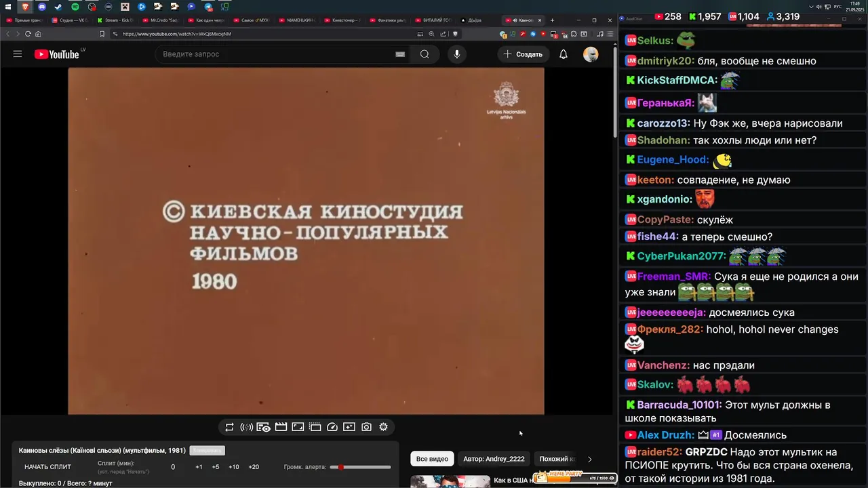This screenshot has width=868, height=488.
Task: Expand system tray hidden icons chevron
Action: (x=812, y=7)
